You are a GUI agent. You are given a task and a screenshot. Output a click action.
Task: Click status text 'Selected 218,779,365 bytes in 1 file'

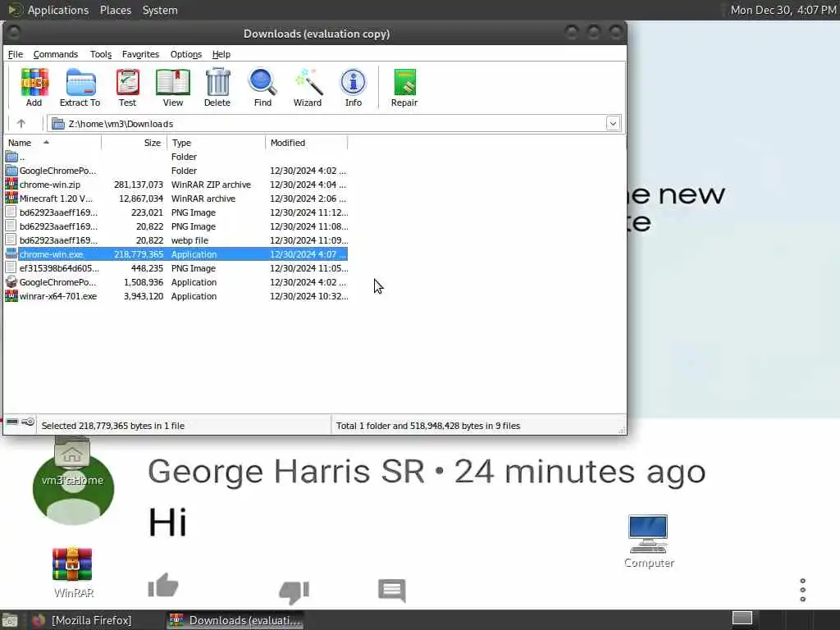tap(113, 426)
